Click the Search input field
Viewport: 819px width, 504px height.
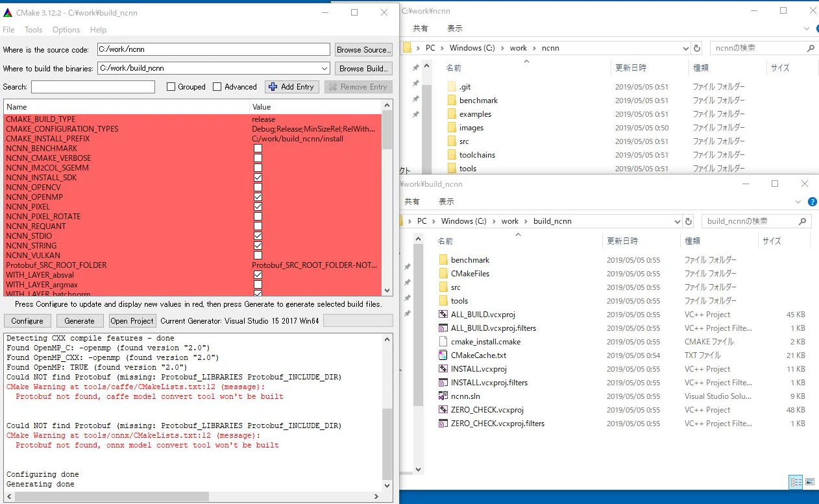[x=93, y=87]
